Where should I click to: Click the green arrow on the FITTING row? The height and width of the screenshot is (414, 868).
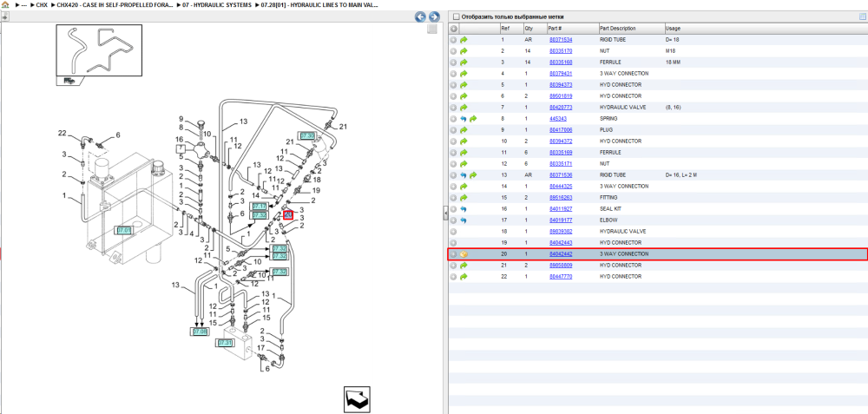(464, 198)
